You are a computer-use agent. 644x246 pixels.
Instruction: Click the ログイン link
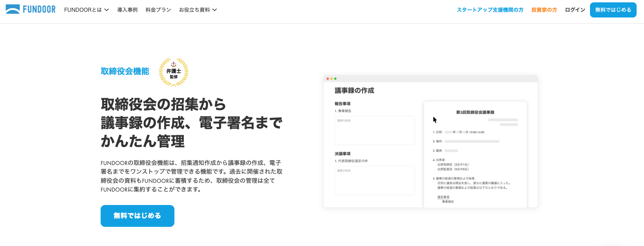click(x=575, y=10)
